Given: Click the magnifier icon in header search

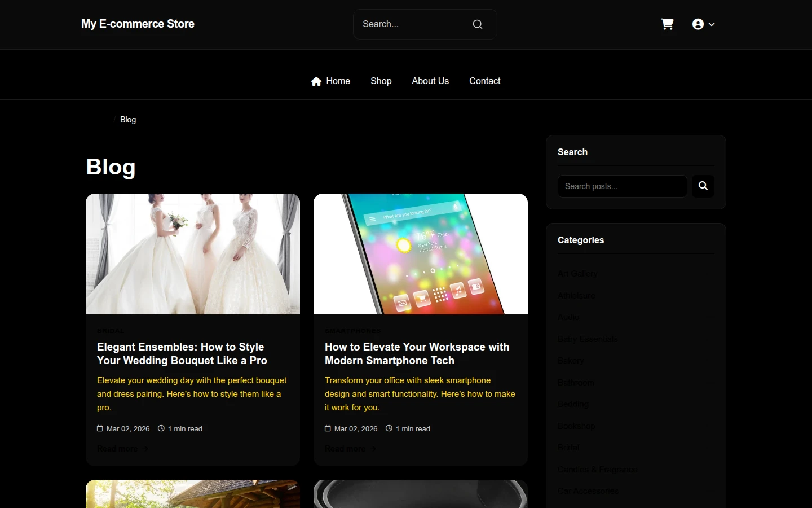Looking at the screenshot, I should [478, 24].
